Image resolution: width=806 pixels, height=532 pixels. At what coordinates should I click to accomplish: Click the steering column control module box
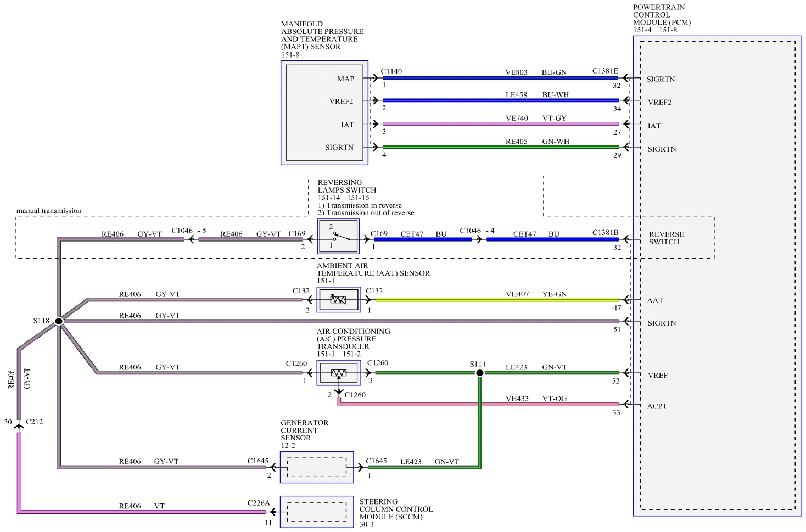tap(317, 512)
